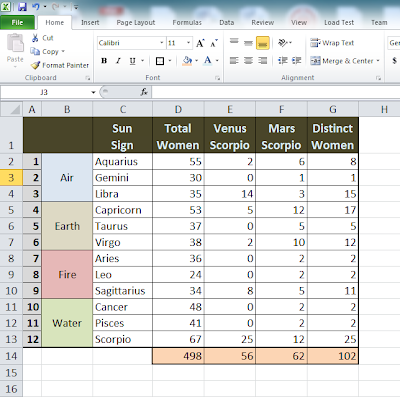Click the Select All corner triangle
The image size is (400, 397).
coord(12,109)
